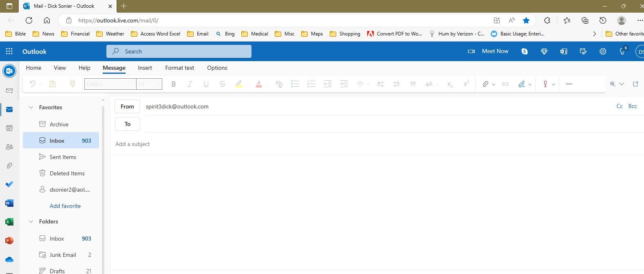
Task: Open People in left sidebar
Action: coord(9,147)
